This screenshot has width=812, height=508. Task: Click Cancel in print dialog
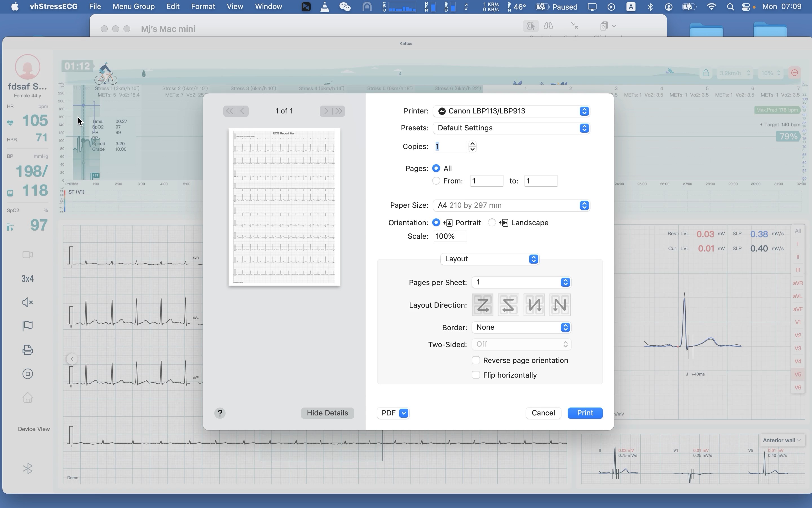(x=543, y=413)
